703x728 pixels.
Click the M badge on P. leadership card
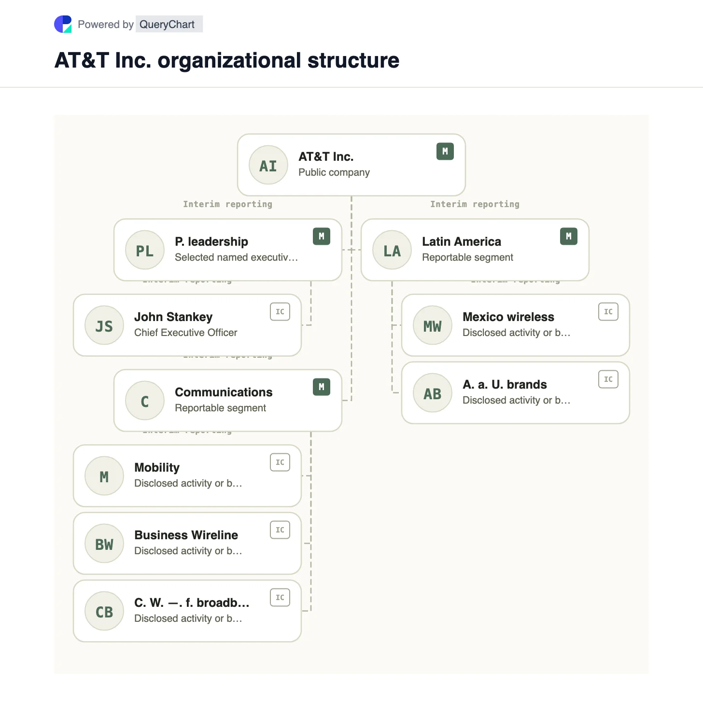(x=322, y=237)
